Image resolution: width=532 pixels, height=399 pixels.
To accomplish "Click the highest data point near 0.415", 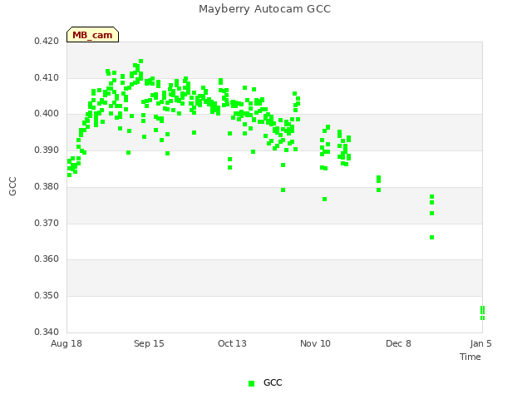I will tap(140, 61).
